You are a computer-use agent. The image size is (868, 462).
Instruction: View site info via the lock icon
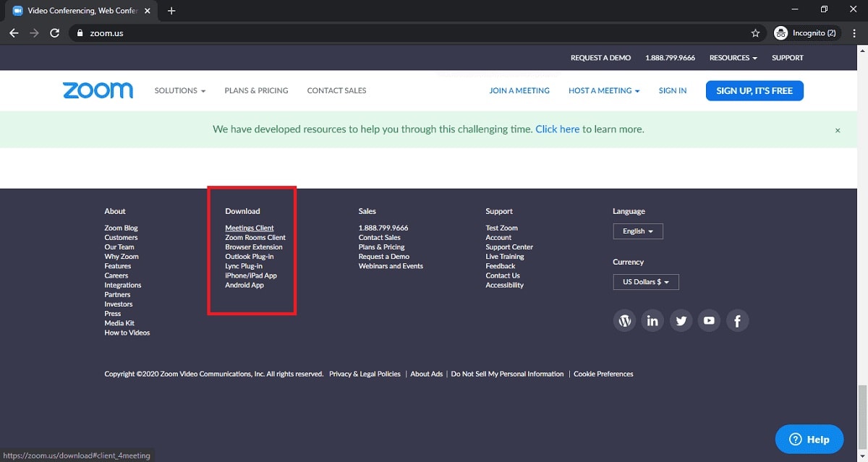coord(80,33)
